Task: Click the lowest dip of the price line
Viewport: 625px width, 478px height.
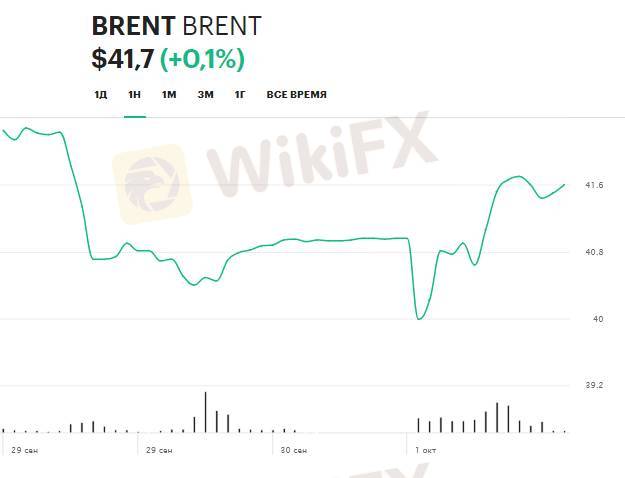Action: pyautogui.click(x=419, y=318)
